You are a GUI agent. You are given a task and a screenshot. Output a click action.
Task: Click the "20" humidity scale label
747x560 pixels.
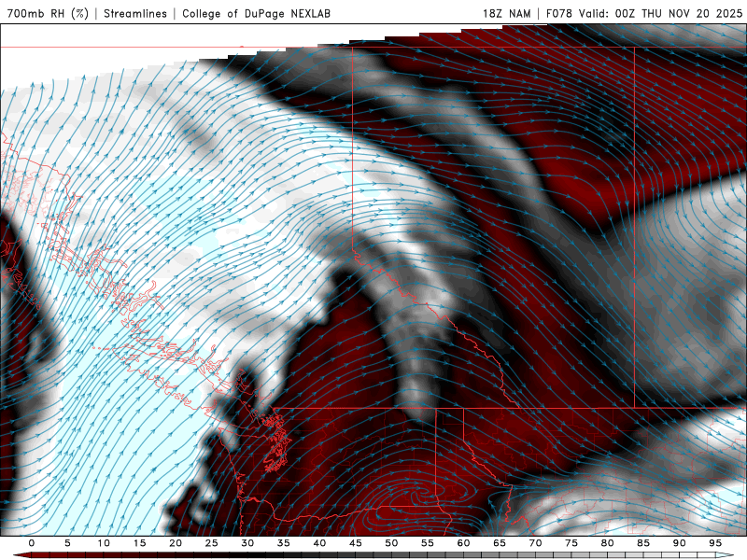point(176,543)
